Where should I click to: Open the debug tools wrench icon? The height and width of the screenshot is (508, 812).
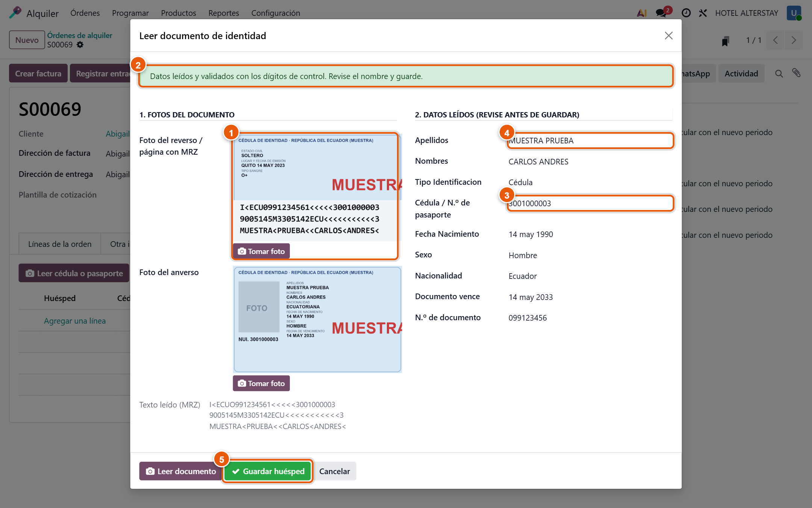click(703, 13)
